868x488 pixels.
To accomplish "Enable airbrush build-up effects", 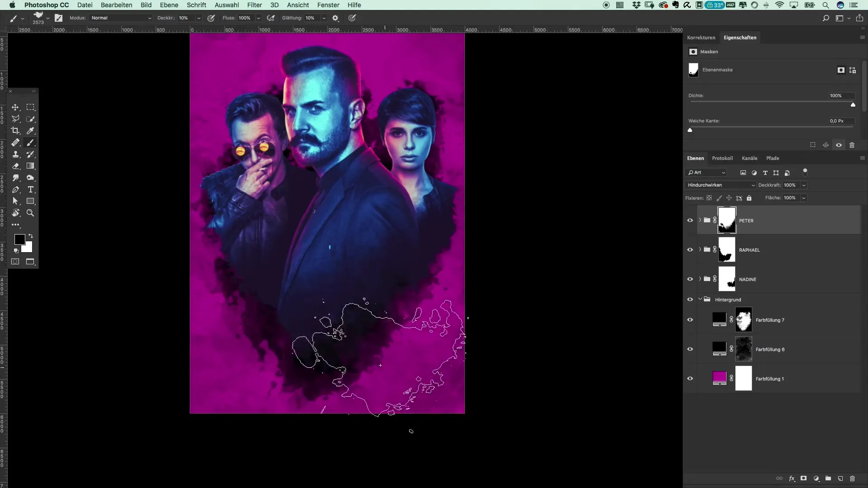I will [271, 18].
